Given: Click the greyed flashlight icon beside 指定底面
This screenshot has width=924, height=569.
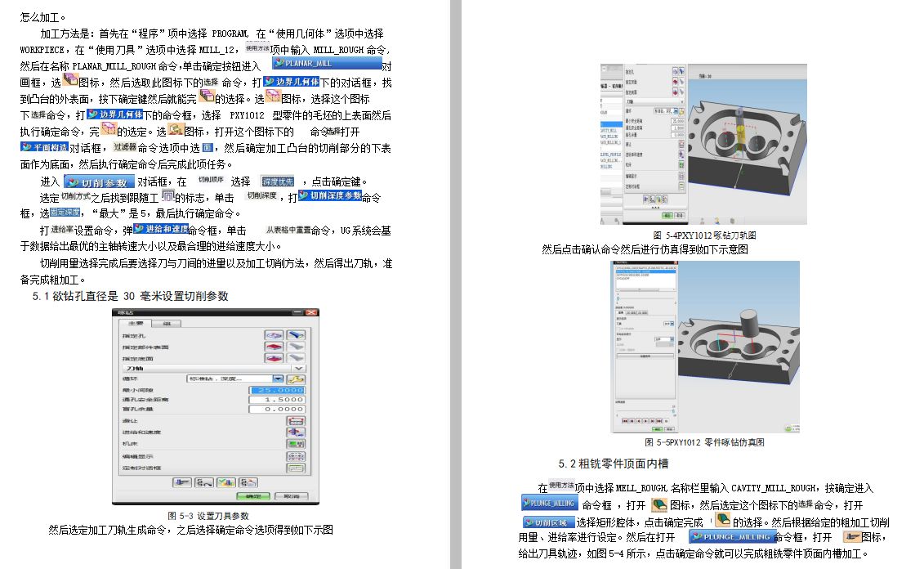Looking at the screenshot, I should 296,358.
